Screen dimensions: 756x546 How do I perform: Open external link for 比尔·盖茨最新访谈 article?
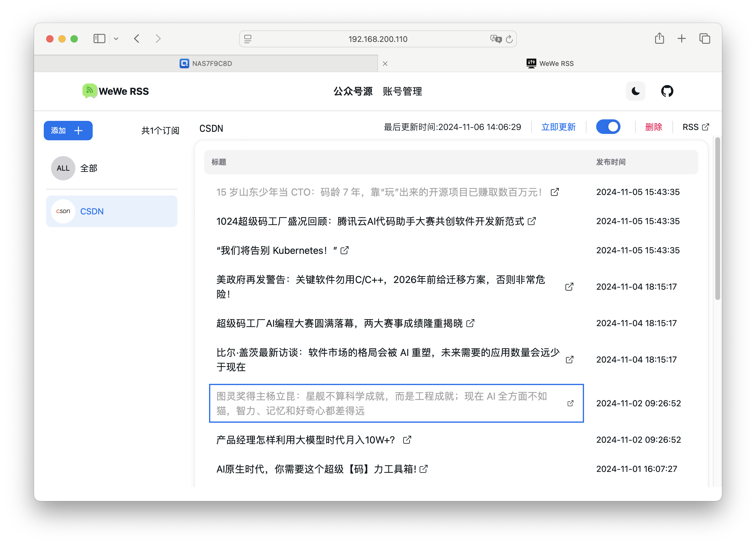pyautogui.click(x=570, y=360)
